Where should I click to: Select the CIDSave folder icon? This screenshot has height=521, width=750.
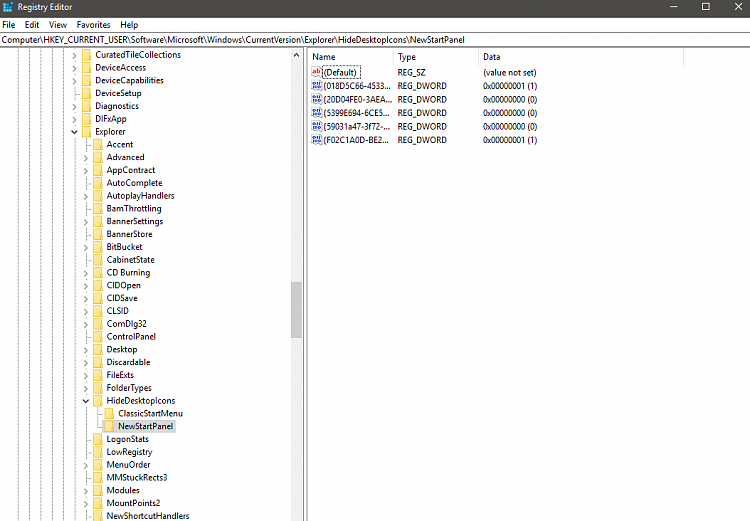pos(98,298)
